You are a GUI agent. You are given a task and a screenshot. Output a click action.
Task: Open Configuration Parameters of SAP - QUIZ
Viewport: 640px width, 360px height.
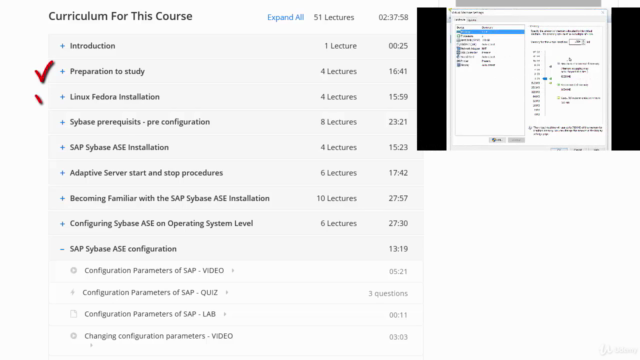[x=150, y=293]
